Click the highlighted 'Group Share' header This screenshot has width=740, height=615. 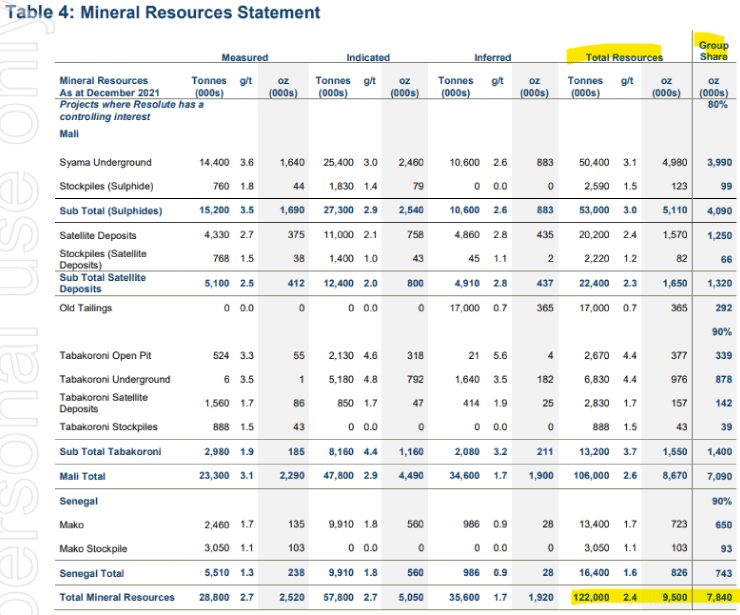coord(714,51)
